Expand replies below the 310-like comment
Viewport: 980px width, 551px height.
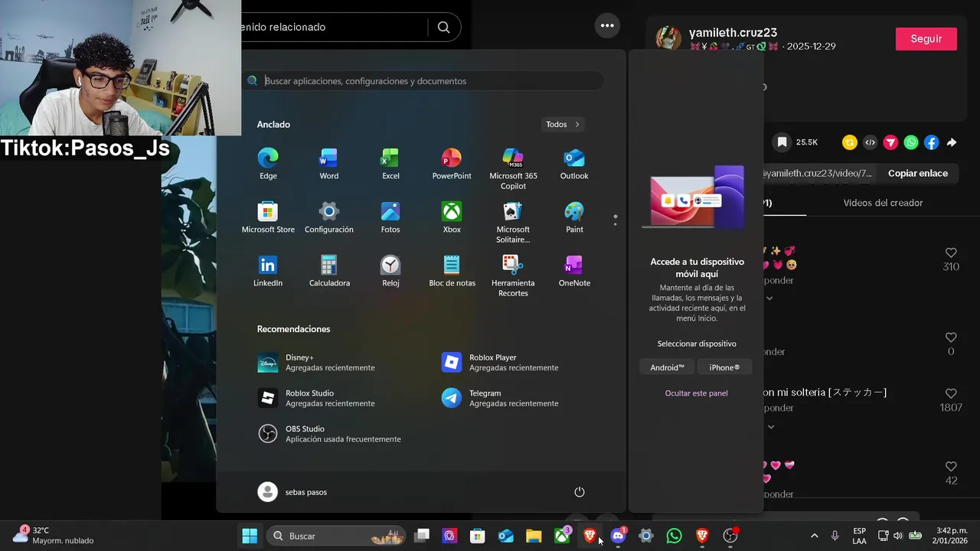click(770, 298)
